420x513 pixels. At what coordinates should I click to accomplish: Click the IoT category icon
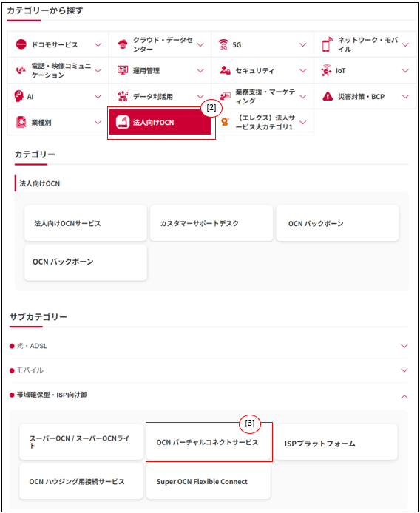click(x=326, y=70)
